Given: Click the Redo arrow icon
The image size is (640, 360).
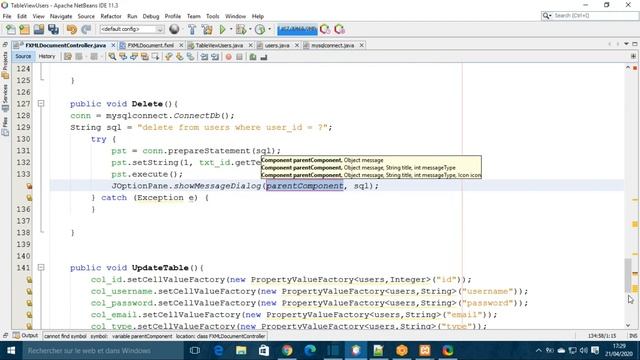Looking at the screenshot, I should (86, 29).
